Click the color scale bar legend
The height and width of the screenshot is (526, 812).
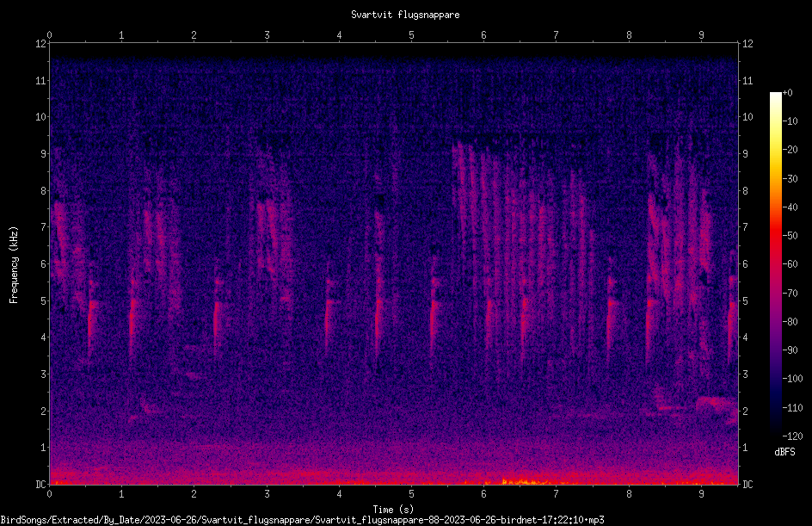tap(776, 264)
